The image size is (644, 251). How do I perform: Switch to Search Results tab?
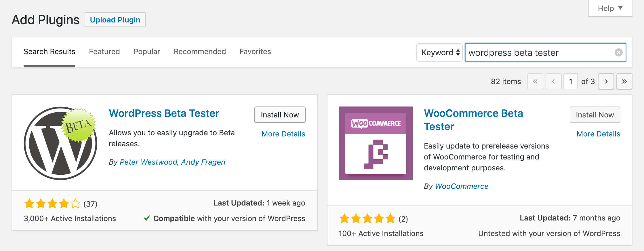(49, 52)
